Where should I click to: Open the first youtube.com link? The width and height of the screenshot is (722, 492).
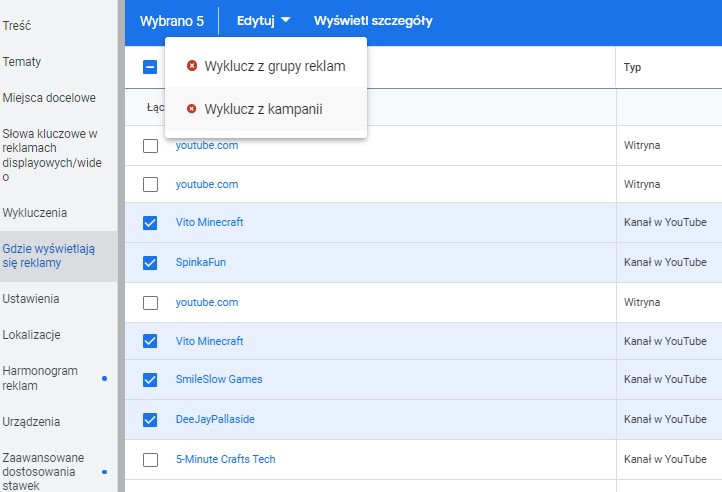(207, 145)
